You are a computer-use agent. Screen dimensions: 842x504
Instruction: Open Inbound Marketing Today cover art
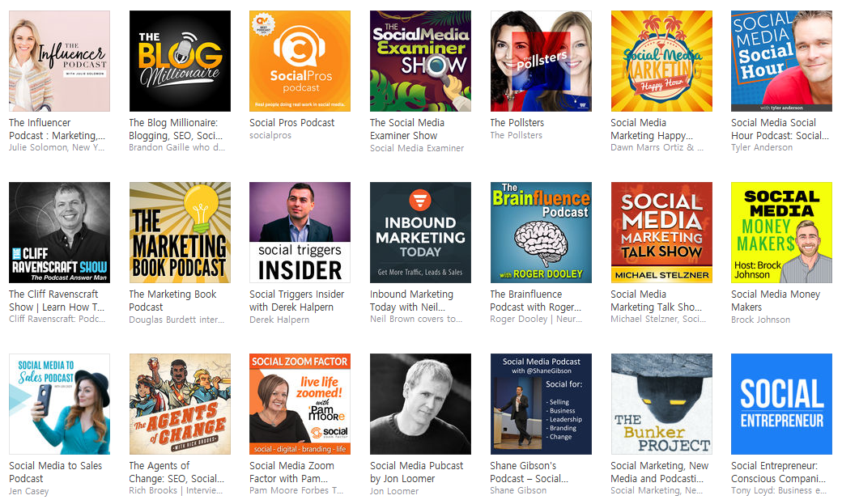(420, 232)
